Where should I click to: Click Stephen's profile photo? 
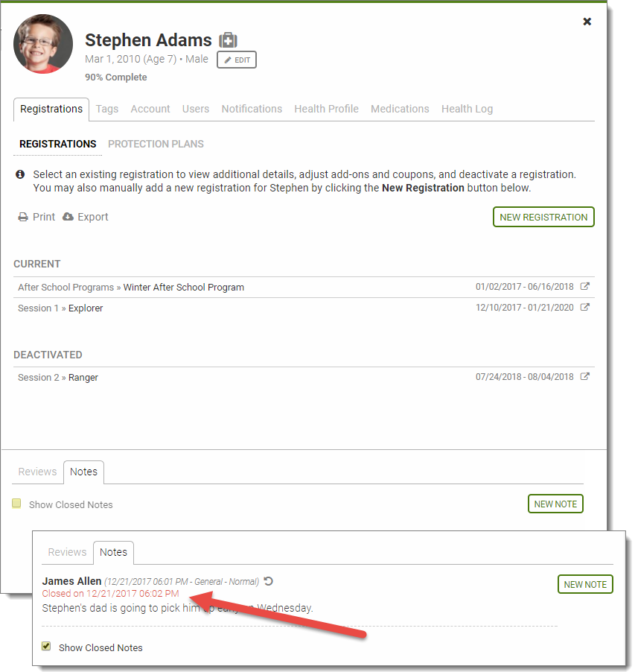click(x=43, y=44)
